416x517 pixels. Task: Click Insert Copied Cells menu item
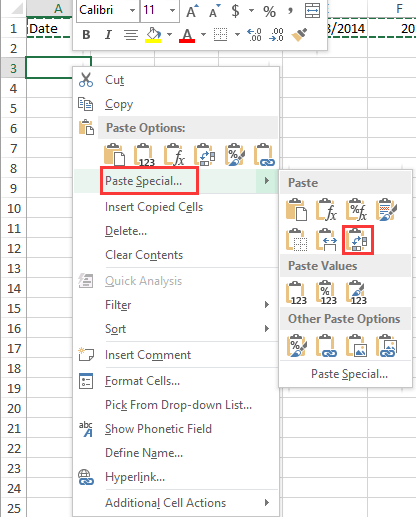tap(154, 207)
